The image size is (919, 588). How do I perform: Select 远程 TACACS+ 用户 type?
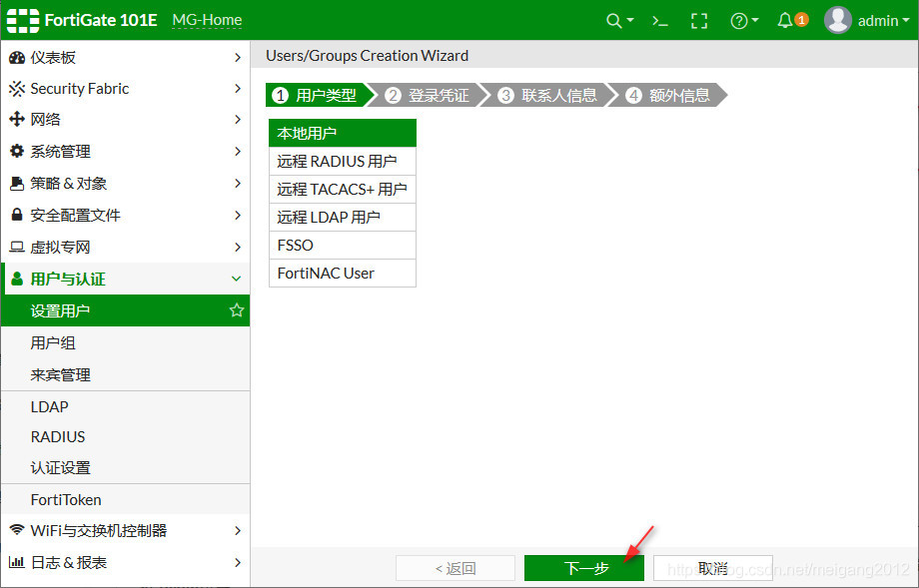click(343, 189)
